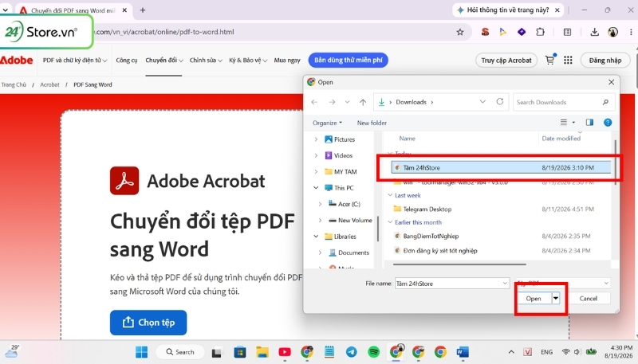Open the PDF và chữ ký điện tử menu
This screenshot has height=364, width=638.
(75, 60)
